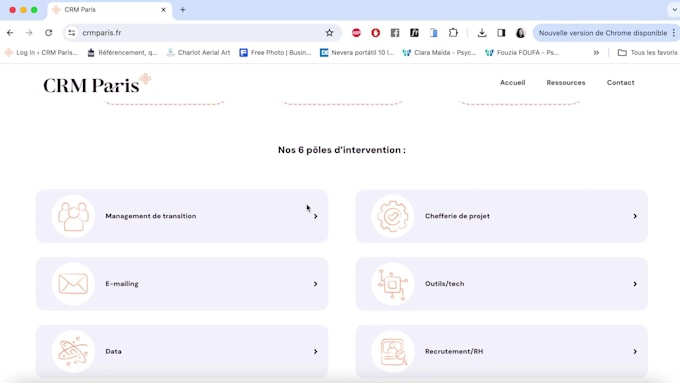Click the E-mailing label
Screen dimensions: 680x383
(122, 284)
